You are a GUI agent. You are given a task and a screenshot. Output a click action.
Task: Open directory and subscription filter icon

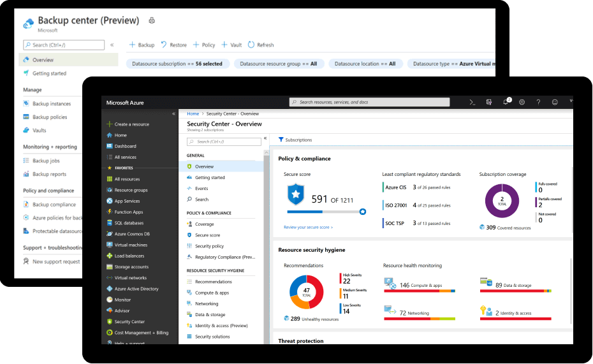[x=489, y=102]
